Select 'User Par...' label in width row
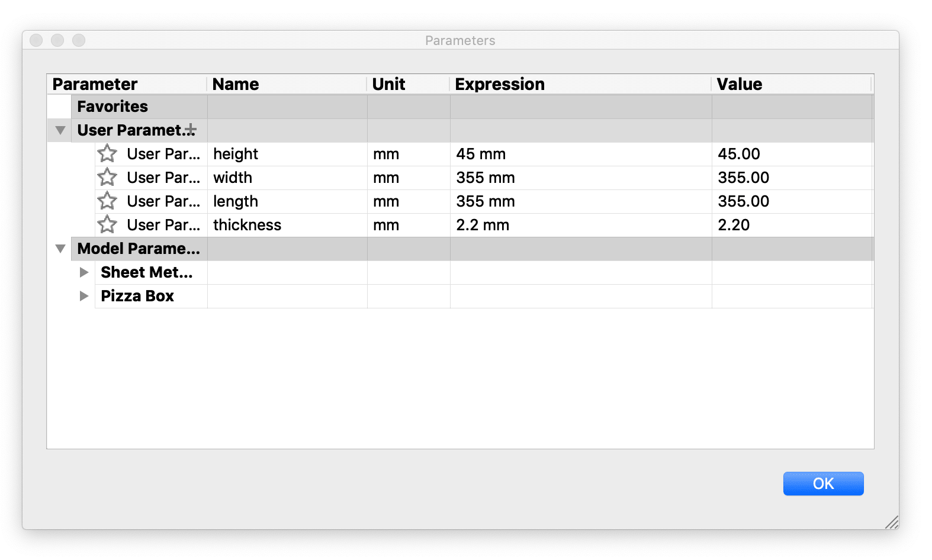 pyautogui.click(x=163, y=178)
